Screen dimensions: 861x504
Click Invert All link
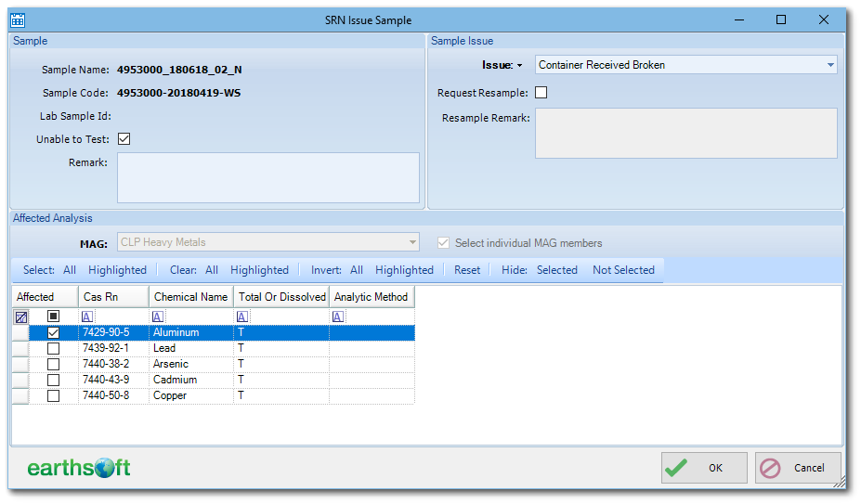coord(357,270)
